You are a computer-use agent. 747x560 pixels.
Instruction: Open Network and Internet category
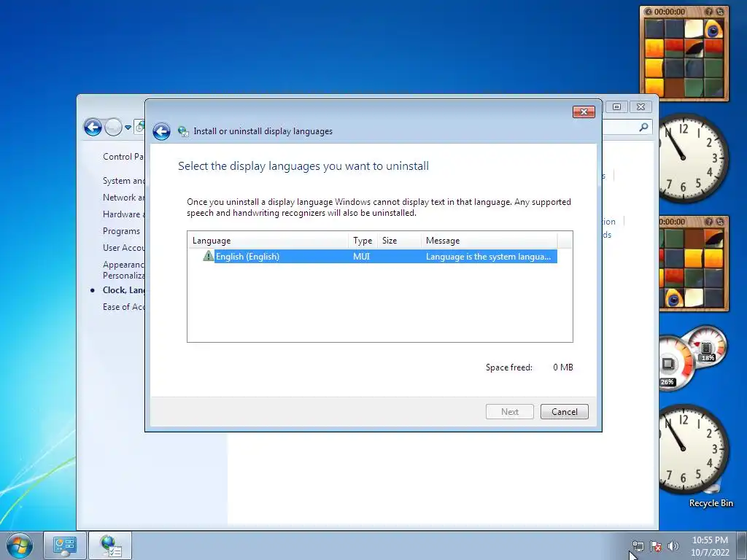[123, 197]
